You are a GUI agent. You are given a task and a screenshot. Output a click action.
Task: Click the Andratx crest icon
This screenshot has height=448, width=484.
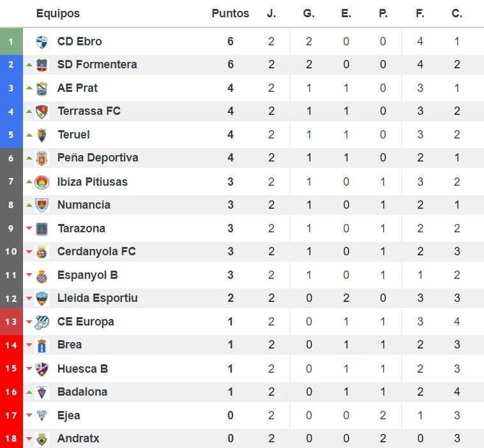pos(42,438)
